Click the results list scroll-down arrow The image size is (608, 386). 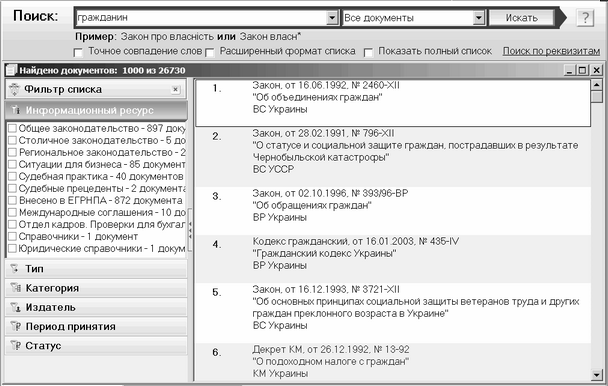coord(597,374)
